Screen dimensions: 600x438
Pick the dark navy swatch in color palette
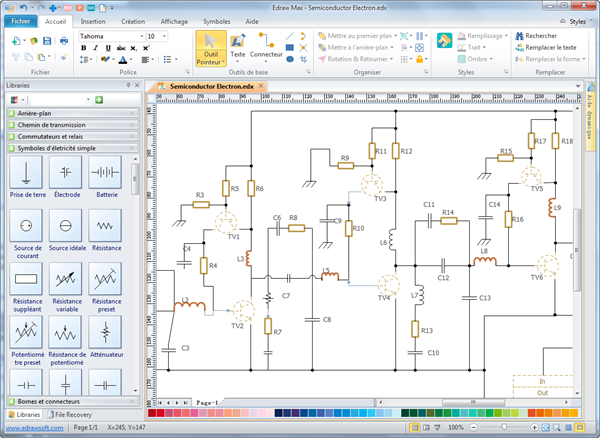(279, 413)
